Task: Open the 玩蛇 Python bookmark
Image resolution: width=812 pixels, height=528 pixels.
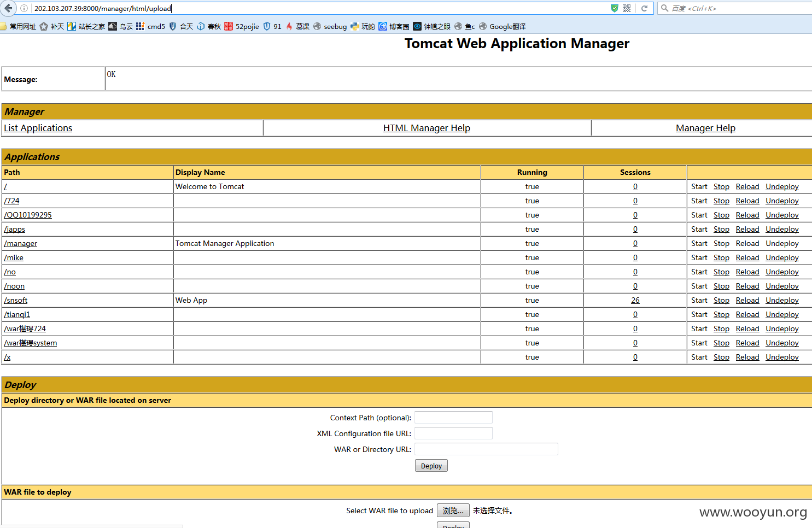Action: point(363,26)
